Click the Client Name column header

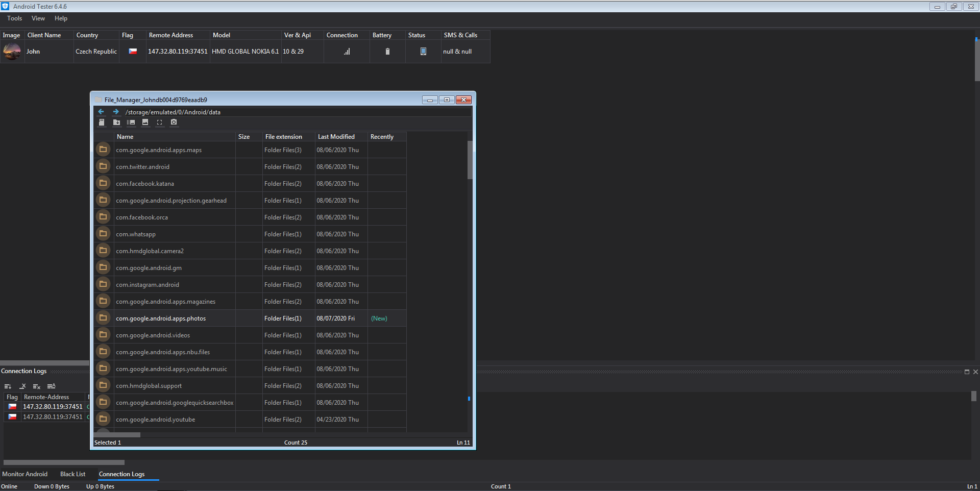click(x=49, y=35)
